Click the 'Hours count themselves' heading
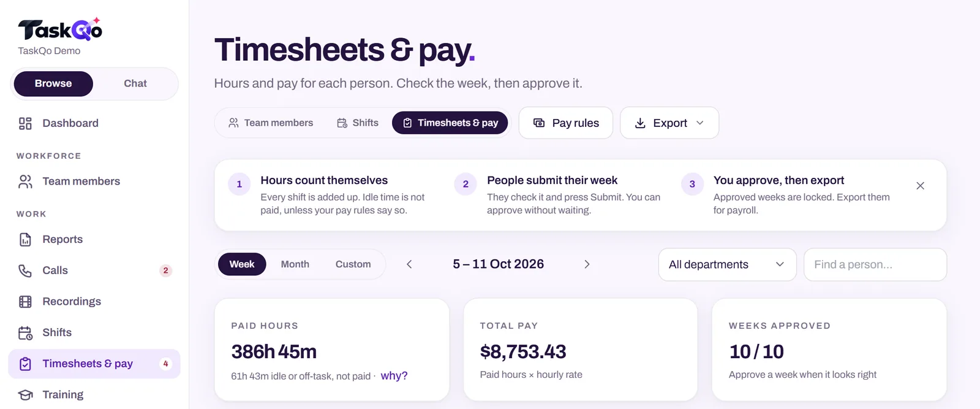This screenshot has width=980, height=409. (324, 180)
